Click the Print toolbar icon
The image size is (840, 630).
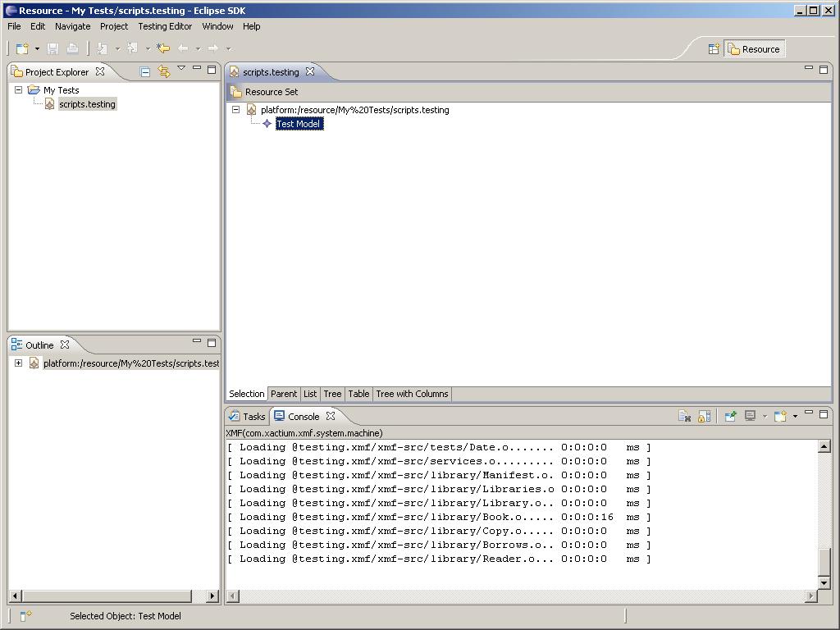pyautogui.click(x=72, y=48)
